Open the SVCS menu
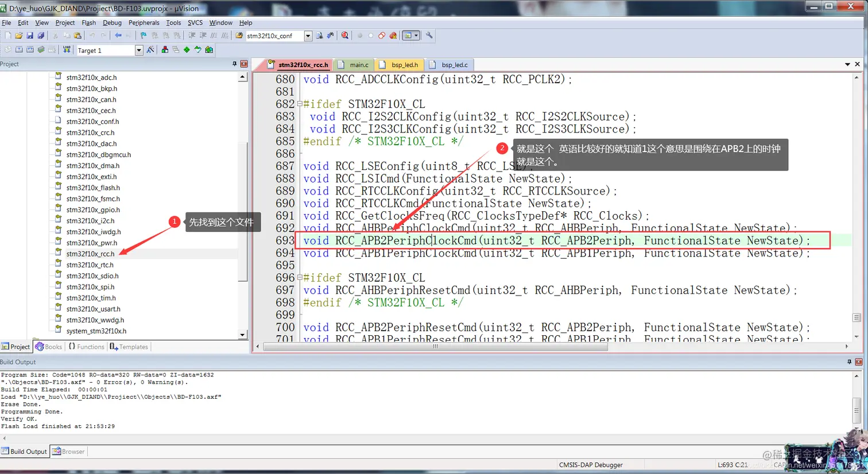 click(195, 23)
